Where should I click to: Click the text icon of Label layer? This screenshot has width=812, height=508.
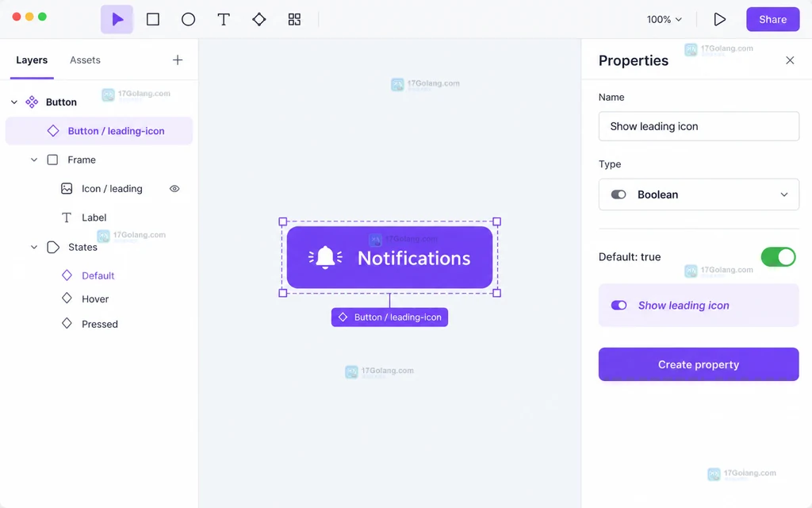[x=67, y=217]
